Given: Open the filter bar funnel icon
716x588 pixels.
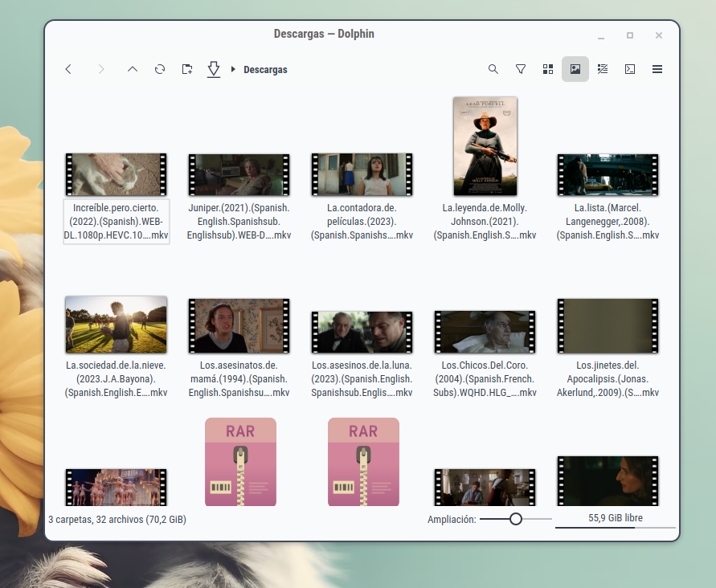Looking at the screenshot, I should pyautogui.click(x=521, y=70).
